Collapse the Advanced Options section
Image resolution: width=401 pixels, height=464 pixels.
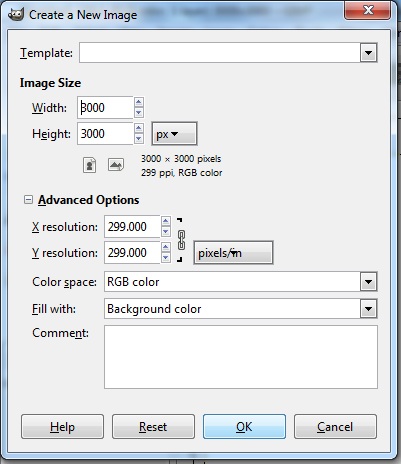click(x=28, y=200)
